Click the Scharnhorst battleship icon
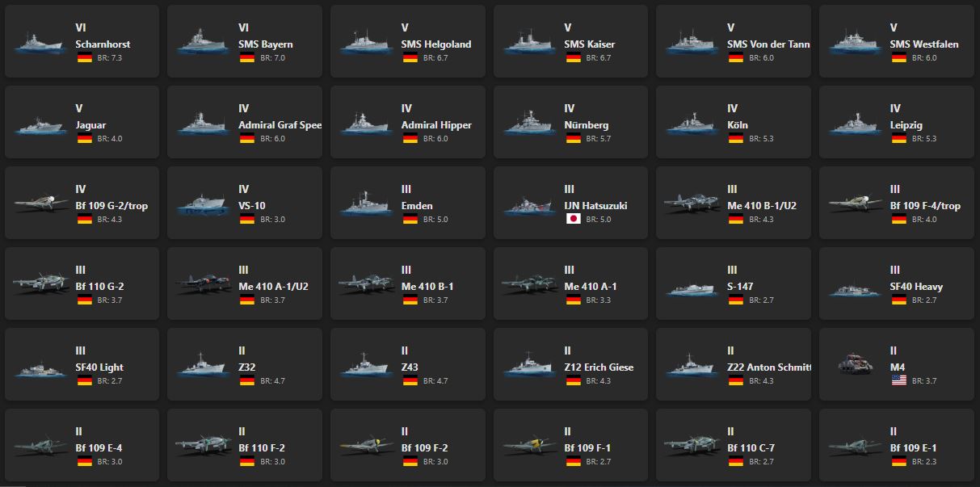This screenshot has height=487, width=980. pos(38,43)
